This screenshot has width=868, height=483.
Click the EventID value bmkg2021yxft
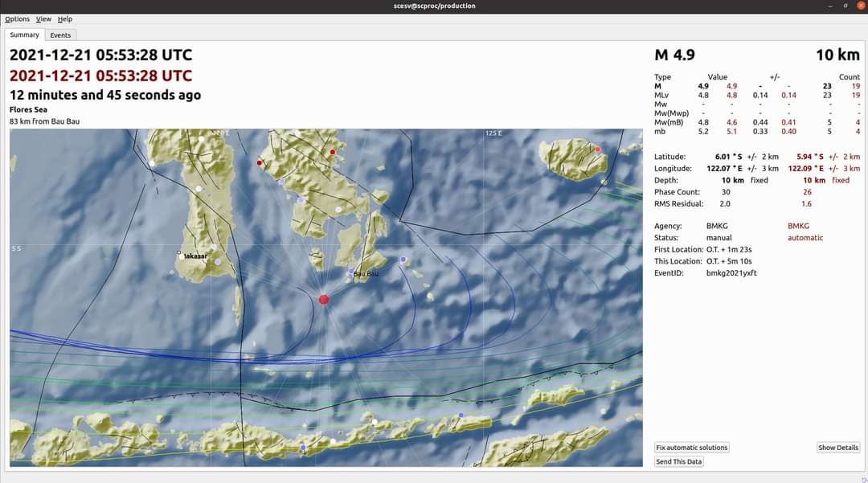coord(731,272)
